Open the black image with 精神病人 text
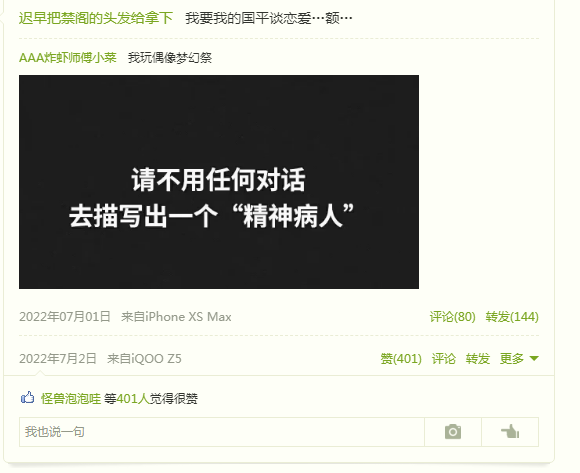This screenshot has height=473, width=580. tap(219, 182)
